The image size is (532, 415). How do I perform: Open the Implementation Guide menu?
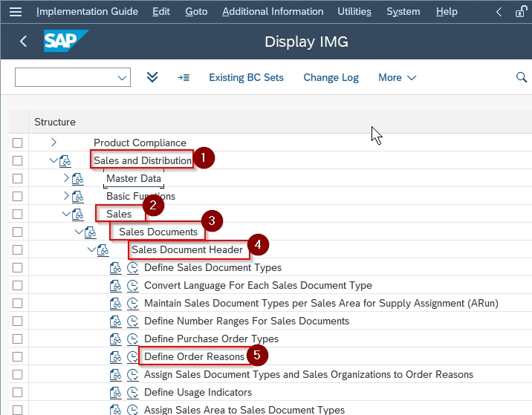click(87, 12)
